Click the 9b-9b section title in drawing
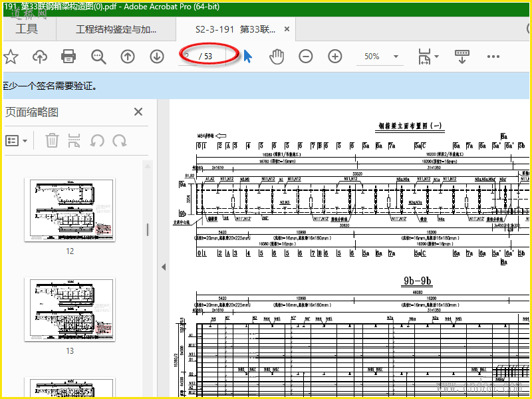The image size is (532, 399). click(x=418, y=281)
